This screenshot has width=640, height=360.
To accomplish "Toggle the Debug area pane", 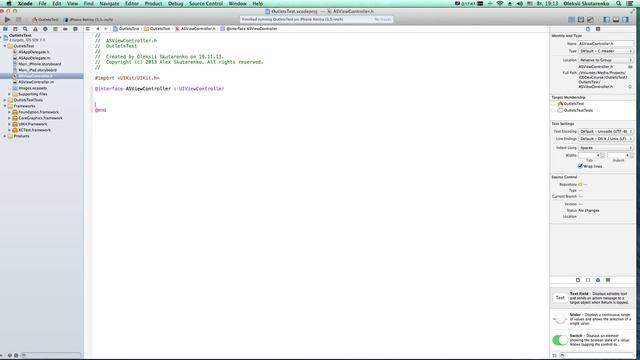I will (616, 19).
